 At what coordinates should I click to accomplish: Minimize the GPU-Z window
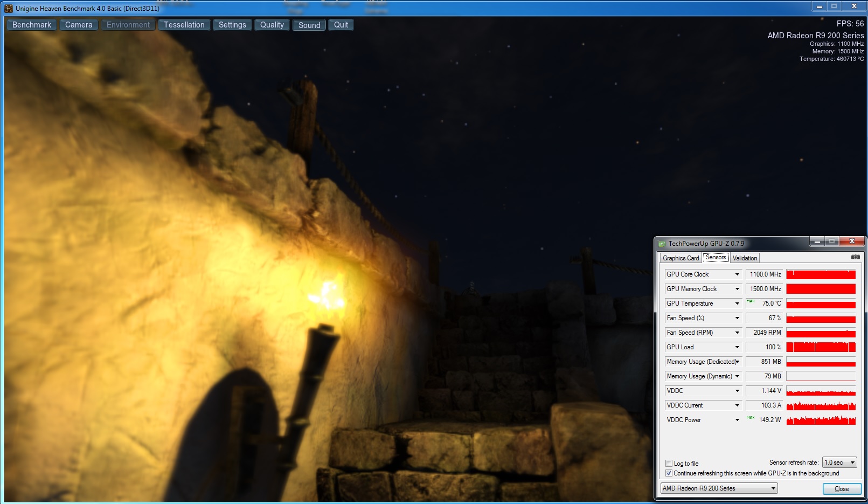click(x=817, y=241)
